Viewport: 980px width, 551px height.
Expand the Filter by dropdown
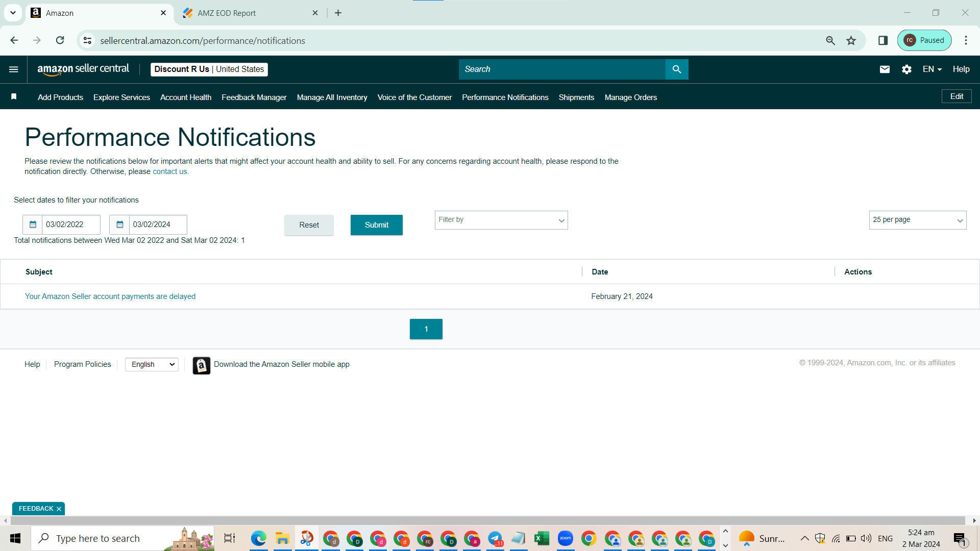click(501, 220)
